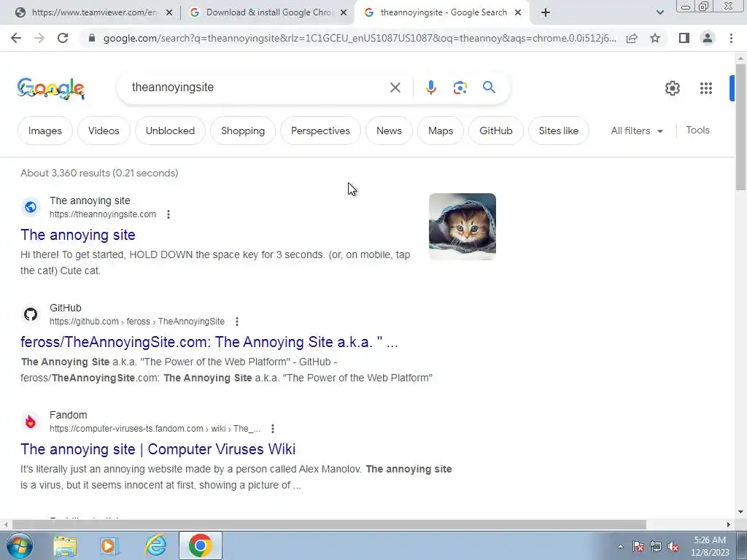
Task: Click the muted volume tray icon
Action: point(673,547)
